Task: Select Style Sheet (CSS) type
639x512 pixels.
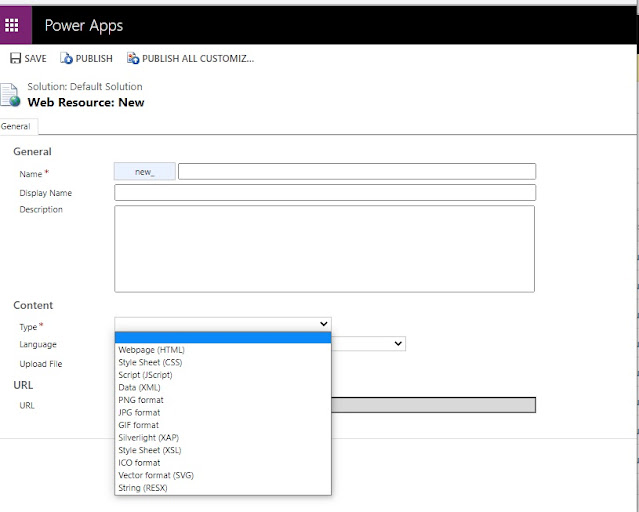Action: coord(223,362)
